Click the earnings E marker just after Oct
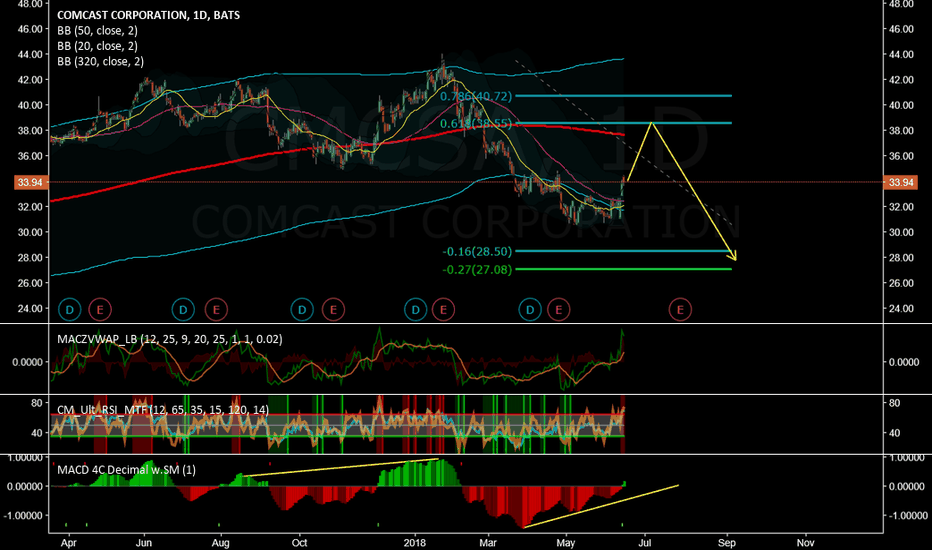 [333, 310]
